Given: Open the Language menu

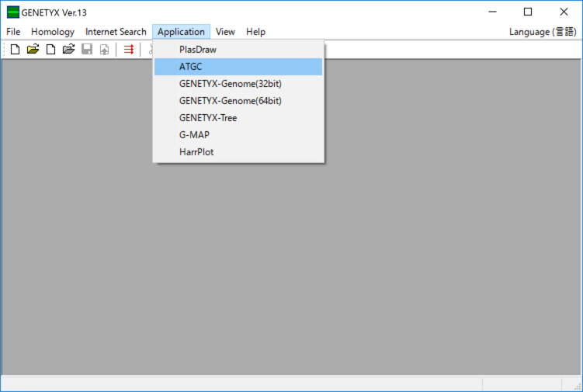Looking at the screenshot, I should click(543, 32).
